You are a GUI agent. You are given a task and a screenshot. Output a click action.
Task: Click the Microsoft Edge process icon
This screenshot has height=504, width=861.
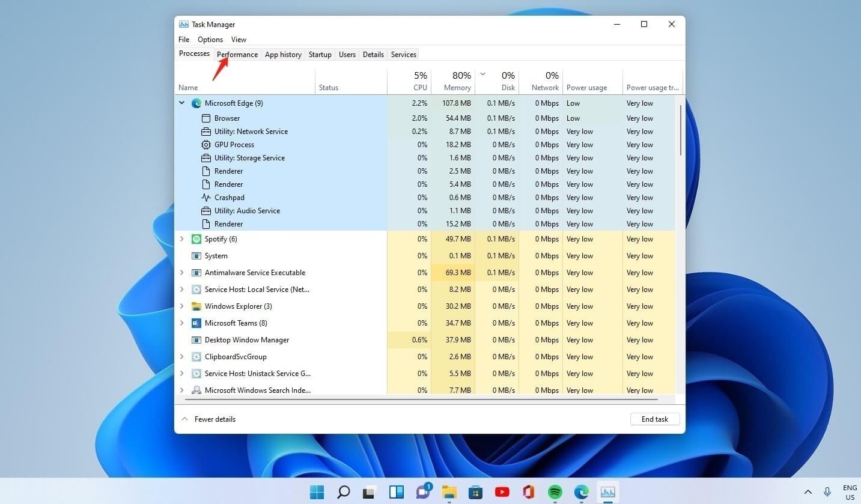[x=196, y=103]
